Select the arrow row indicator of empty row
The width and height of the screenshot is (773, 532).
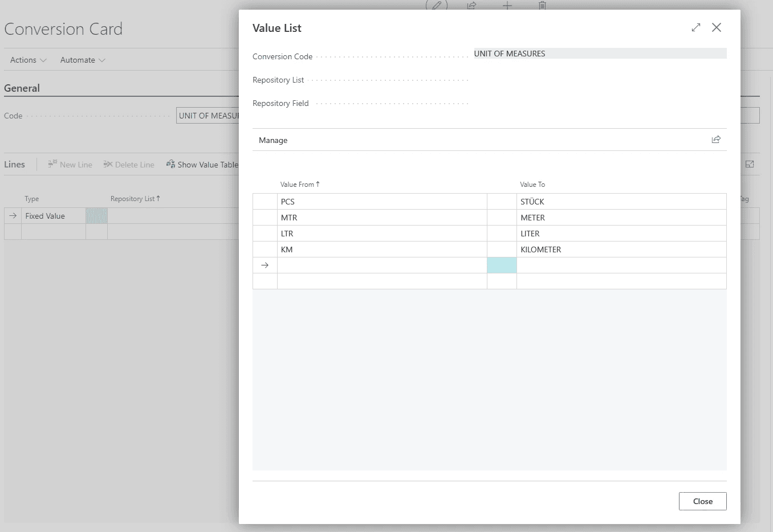point(265,265)
